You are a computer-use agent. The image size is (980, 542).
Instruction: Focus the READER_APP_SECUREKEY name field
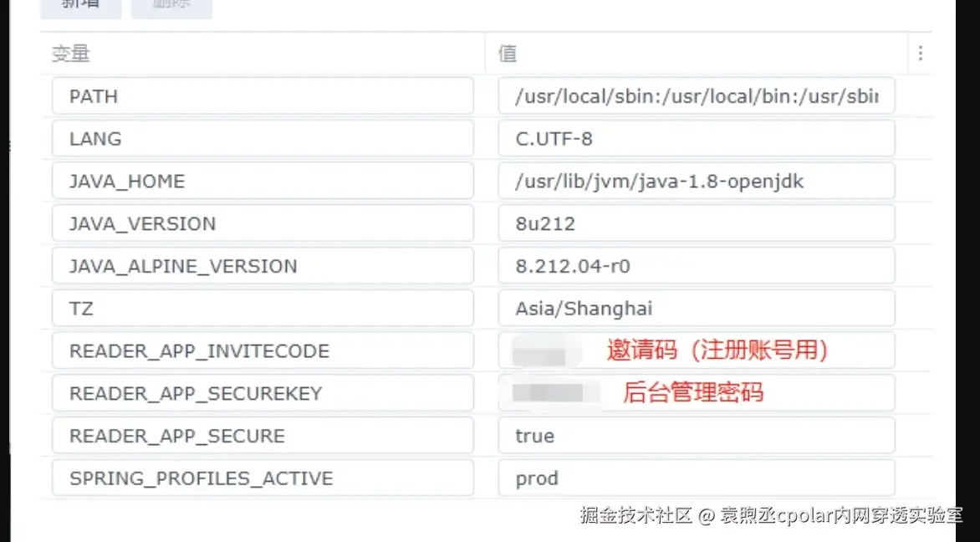tap(263, 394)
